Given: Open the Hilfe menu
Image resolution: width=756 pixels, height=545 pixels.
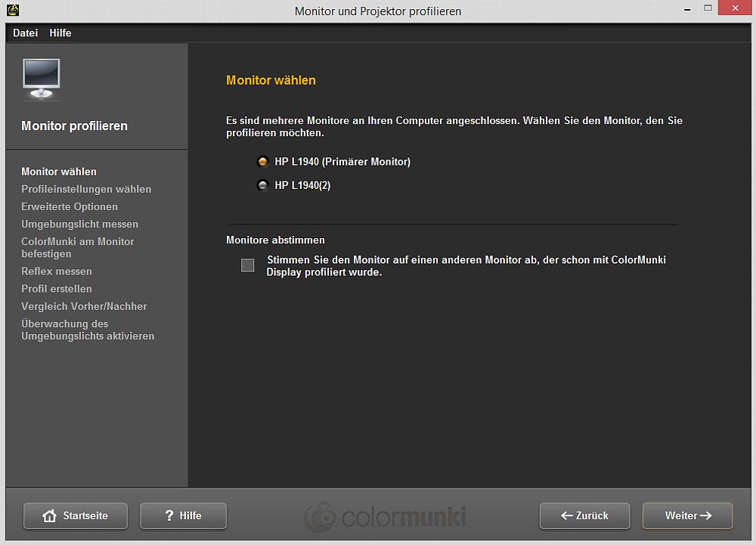Looking at the screenshot, I should [x=60, y=33].
